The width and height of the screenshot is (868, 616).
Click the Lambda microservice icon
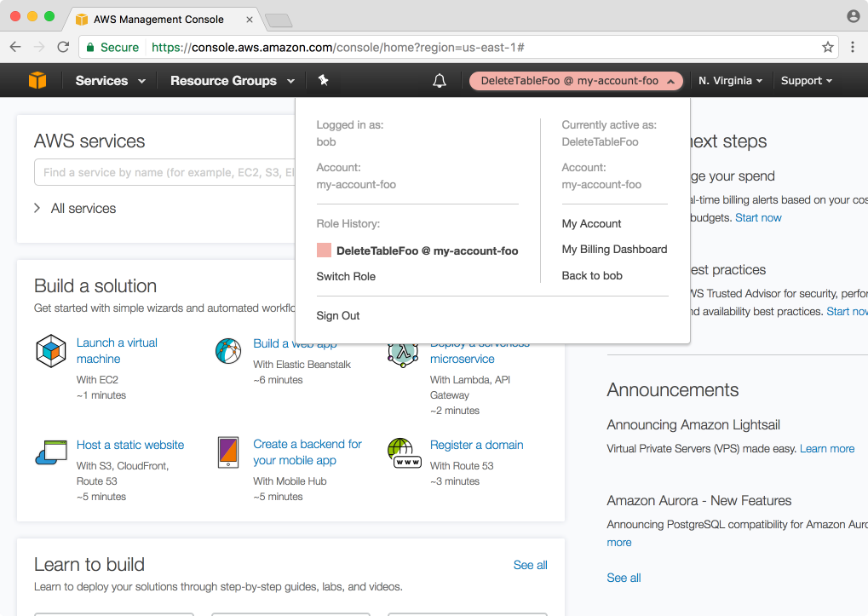402,355
